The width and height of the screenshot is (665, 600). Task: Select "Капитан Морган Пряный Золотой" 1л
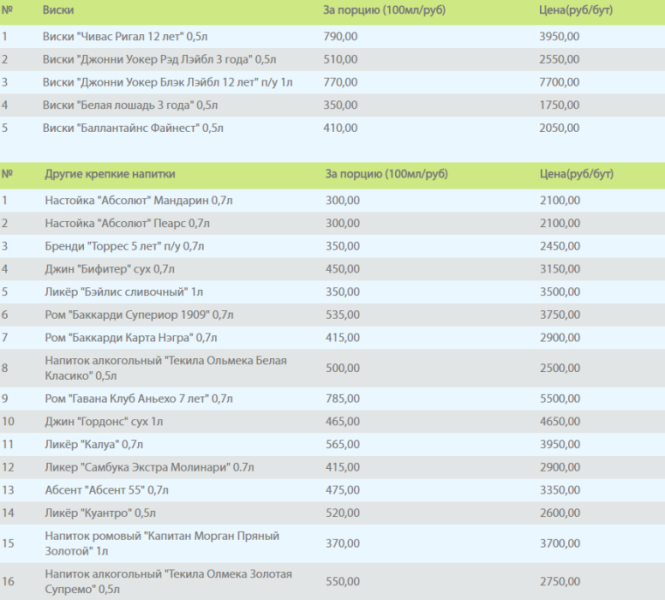tap(162, 544)
